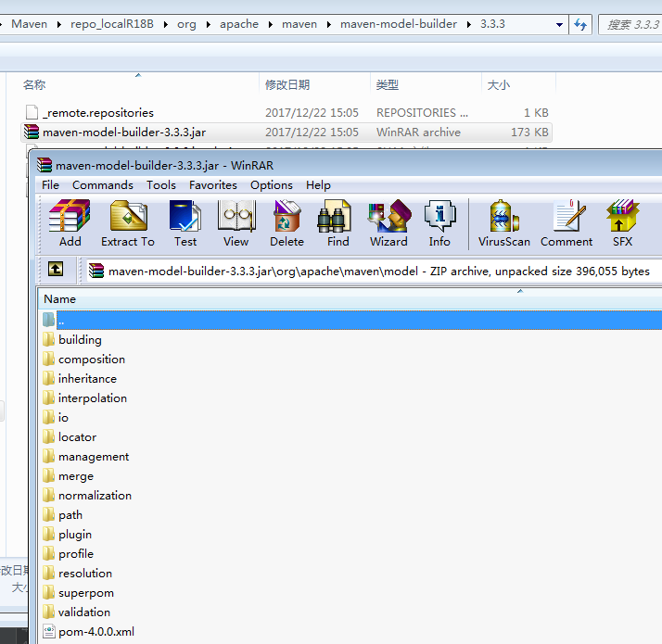Click the maven-model-builder breadcrumb segment
The width and height of the screenshot is (662, 644).
click(x=399, y=24)
